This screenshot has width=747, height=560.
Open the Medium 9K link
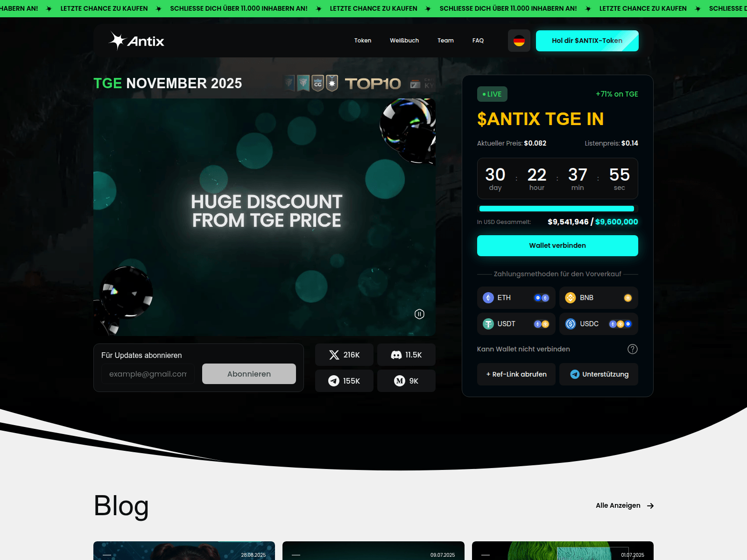pyautogui.click(x=406, y=381)
